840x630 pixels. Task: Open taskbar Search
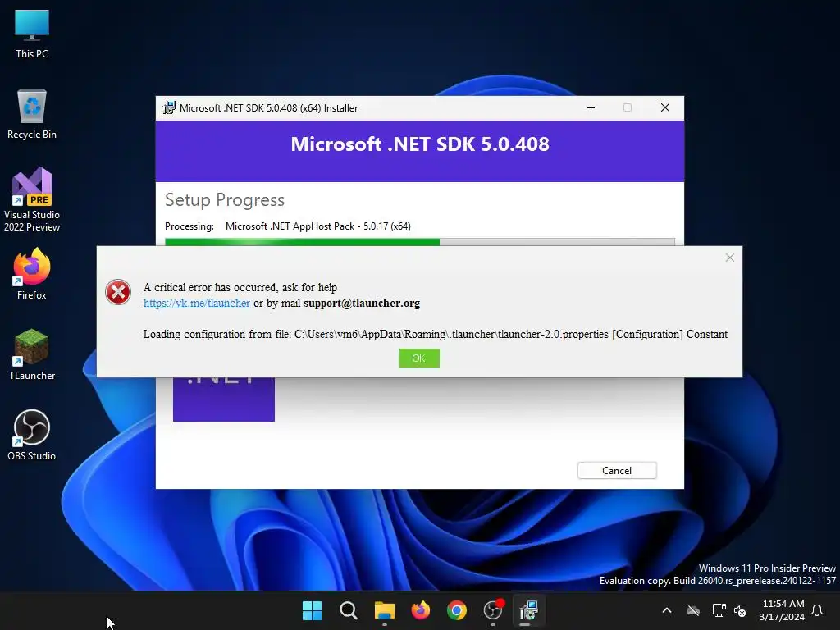(348, 610)
